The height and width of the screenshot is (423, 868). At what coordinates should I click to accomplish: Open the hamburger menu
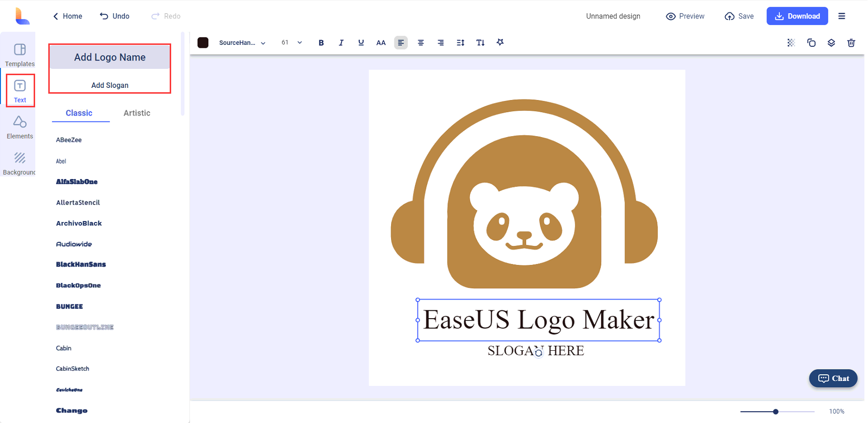tap(842, 16)
